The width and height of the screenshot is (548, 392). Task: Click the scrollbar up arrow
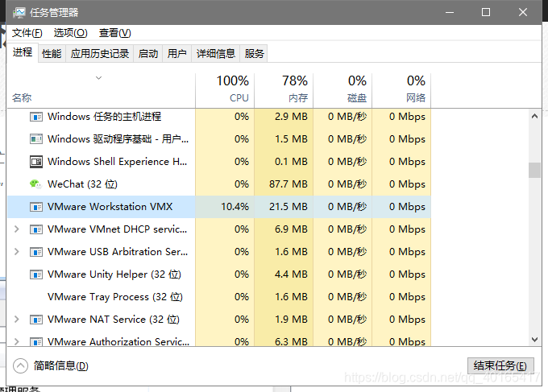pyautogui.click(x=534, y=116)
